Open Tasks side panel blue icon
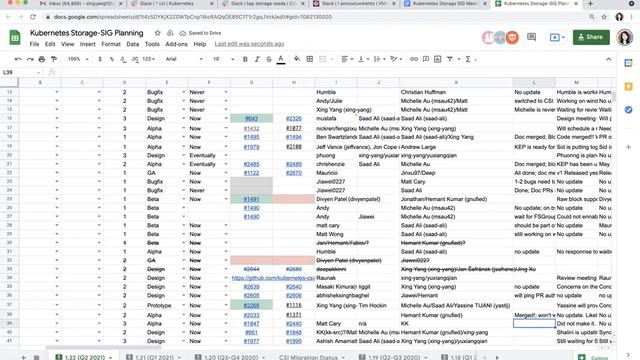 [629, 109]
